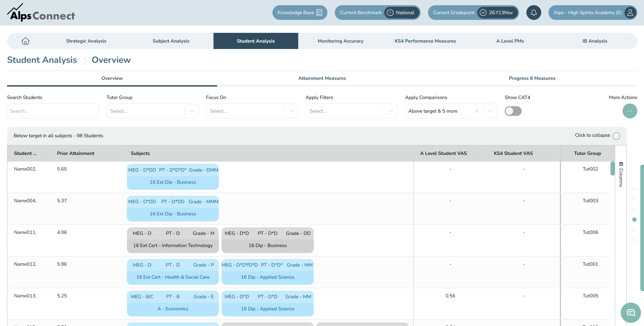Open the Columns side panel

tap(621, 175)
